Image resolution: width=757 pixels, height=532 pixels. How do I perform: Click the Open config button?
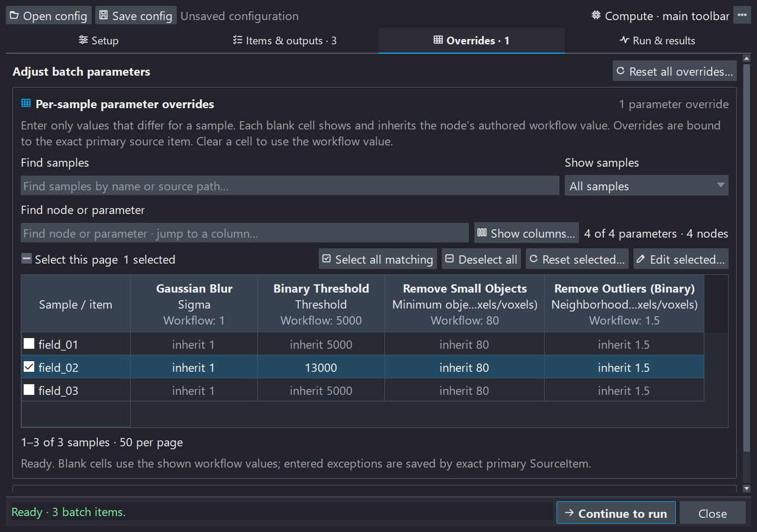(48, 15)
